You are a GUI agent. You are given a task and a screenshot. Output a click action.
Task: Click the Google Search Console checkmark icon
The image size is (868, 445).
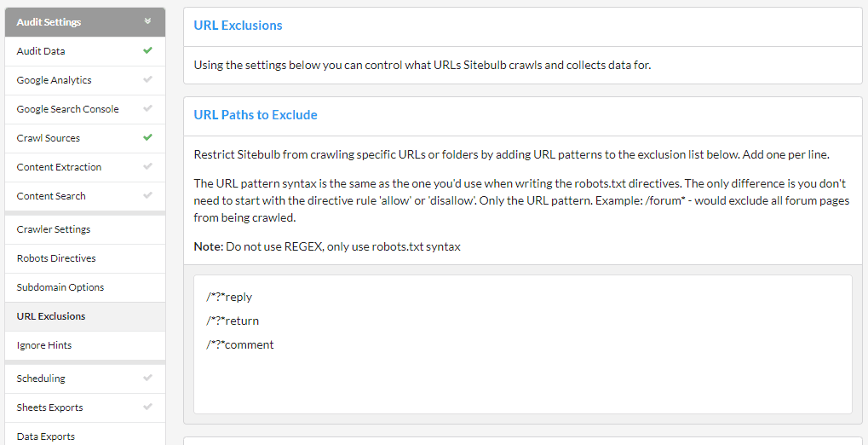pos(148,109)
